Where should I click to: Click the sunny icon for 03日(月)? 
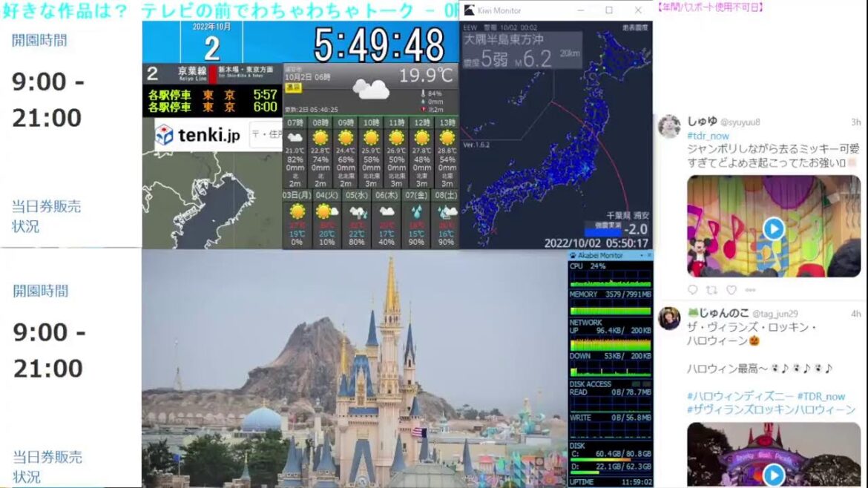[x=297, y=211]
